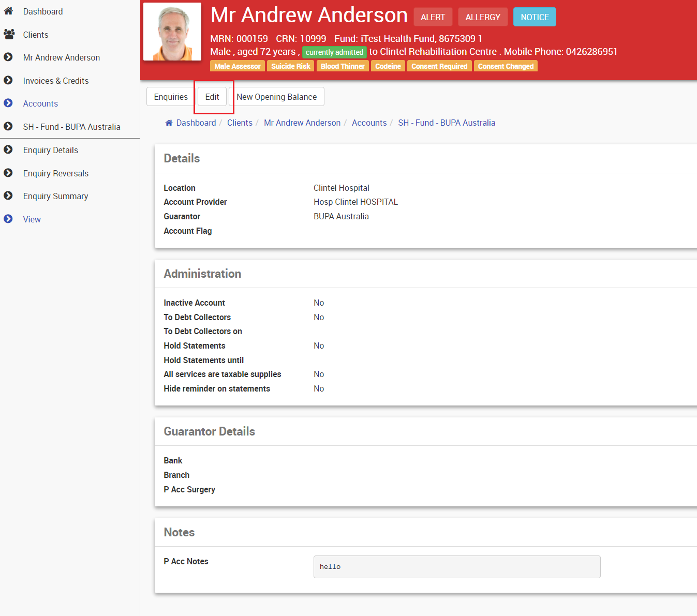Screen dimensions: 697x616
Task: Click arrow icon beside Mr Andrew Anderson
Action: (8, 57)
